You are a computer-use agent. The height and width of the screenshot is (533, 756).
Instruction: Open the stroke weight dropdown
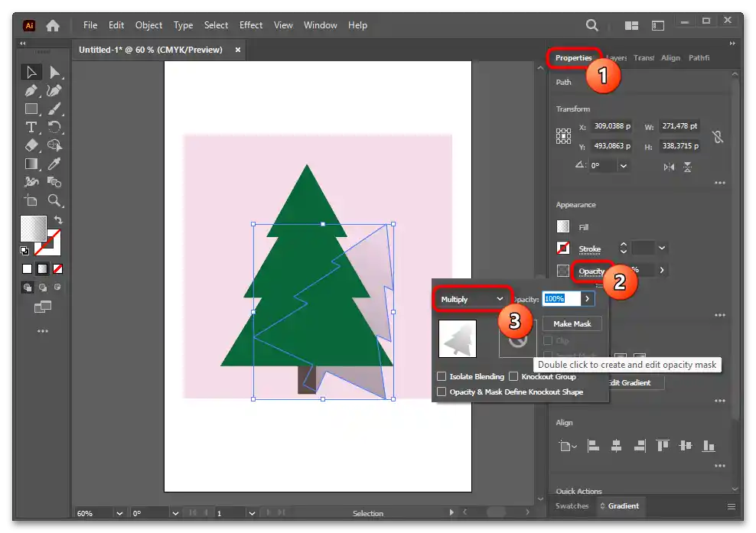662,249
